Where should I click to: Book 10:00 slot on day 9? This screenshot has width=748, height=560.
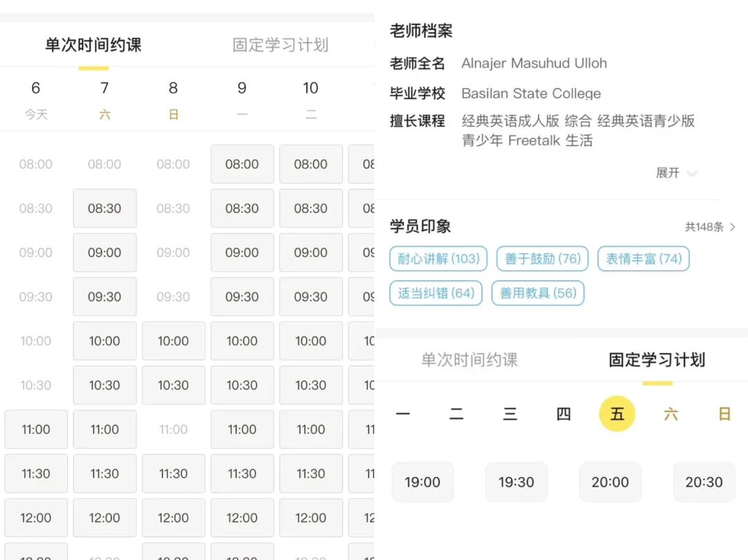pyautogui.click(x=242, y=341)
